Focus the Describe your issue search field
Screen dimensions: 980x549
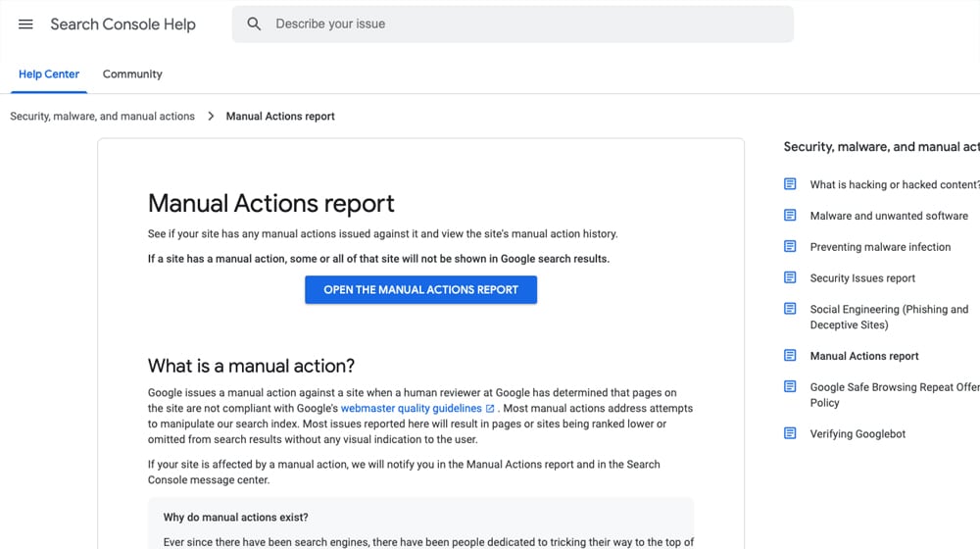(513, 25)
